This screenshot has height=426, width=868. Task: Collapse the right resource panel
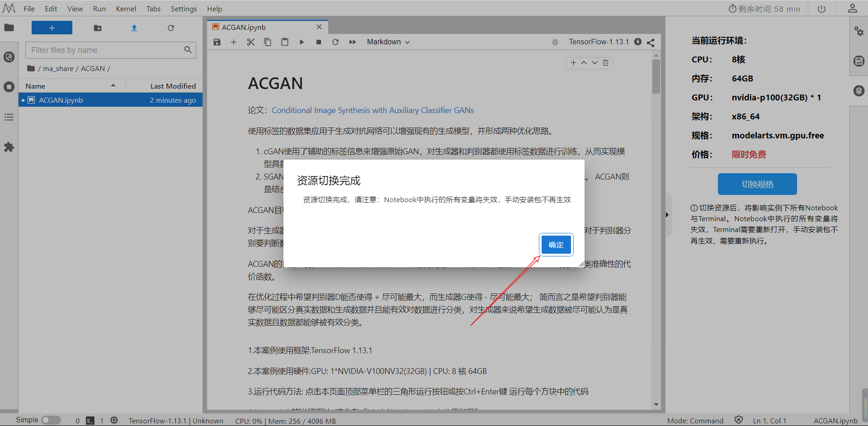click(x=667, y=215)
